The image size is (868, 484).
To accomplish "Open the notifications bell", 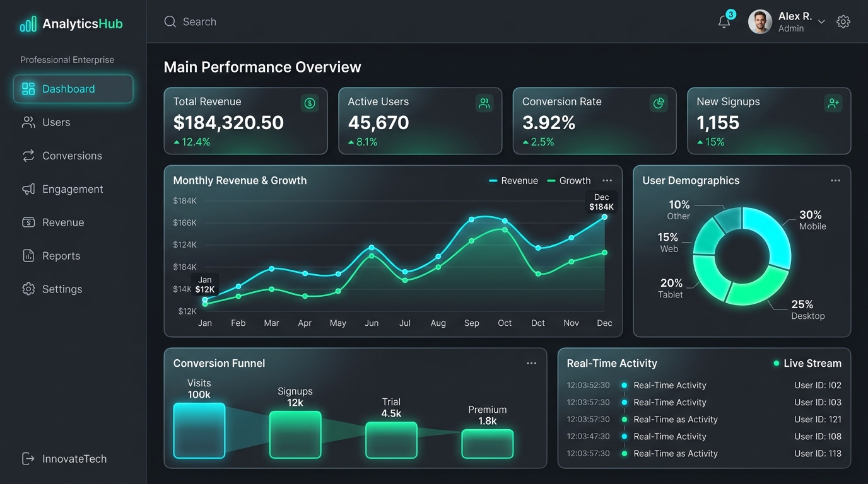I will tap(724, 22).
